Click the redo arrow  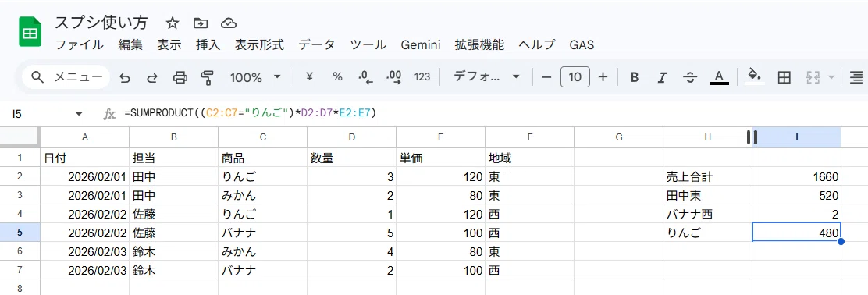pyautogui.click(x=151, y=77)
